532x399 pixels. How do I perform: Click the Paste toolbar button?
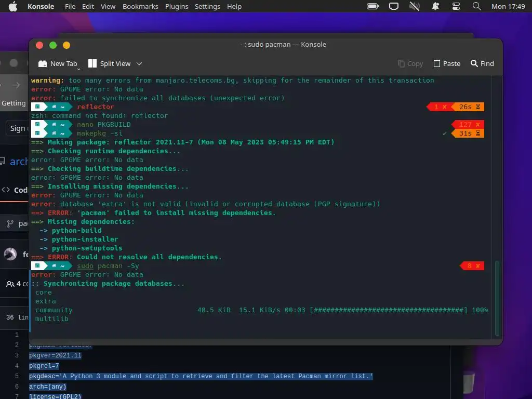[x=447, y=63]
